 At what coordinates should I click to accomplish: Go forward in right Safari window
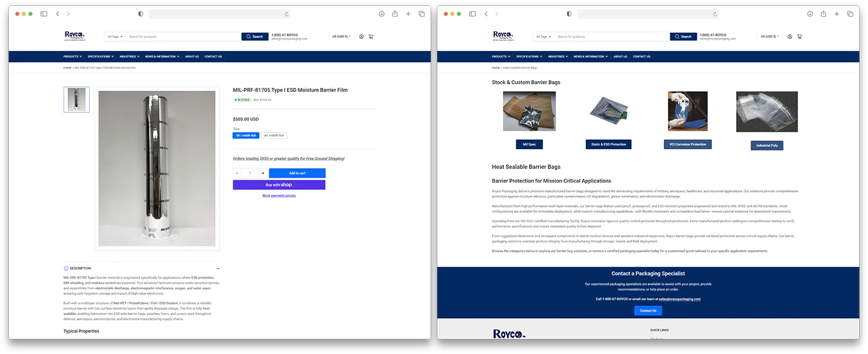point(497,14)
